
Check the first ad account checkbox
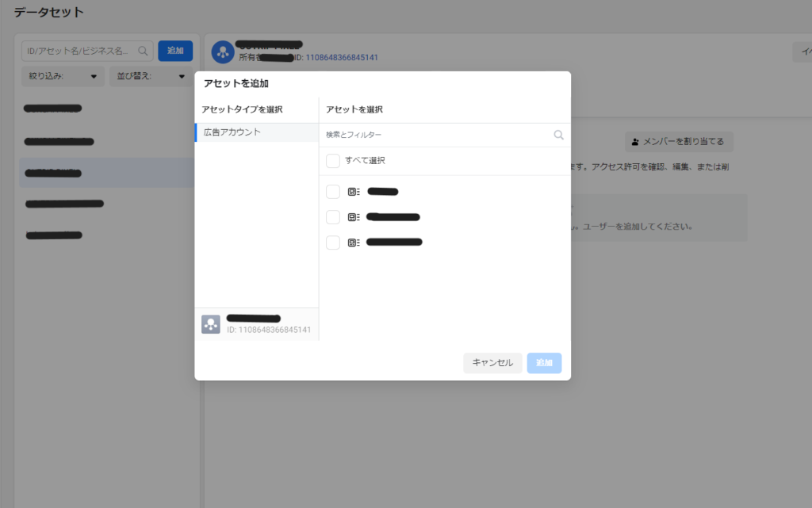coord(333,192)
